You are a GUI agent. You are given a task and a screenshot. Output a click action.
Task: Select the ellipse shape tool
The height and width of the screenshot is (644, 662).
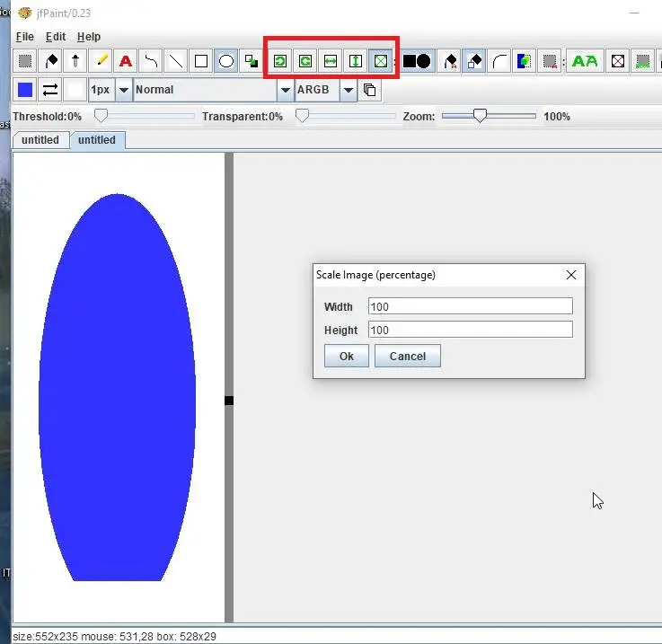[225, 61]
